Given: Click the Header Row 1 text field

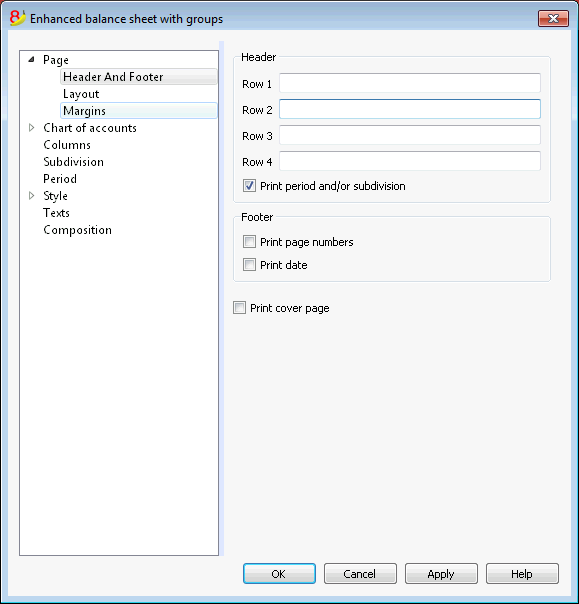Looking at the screenshot, I should 410,83.
